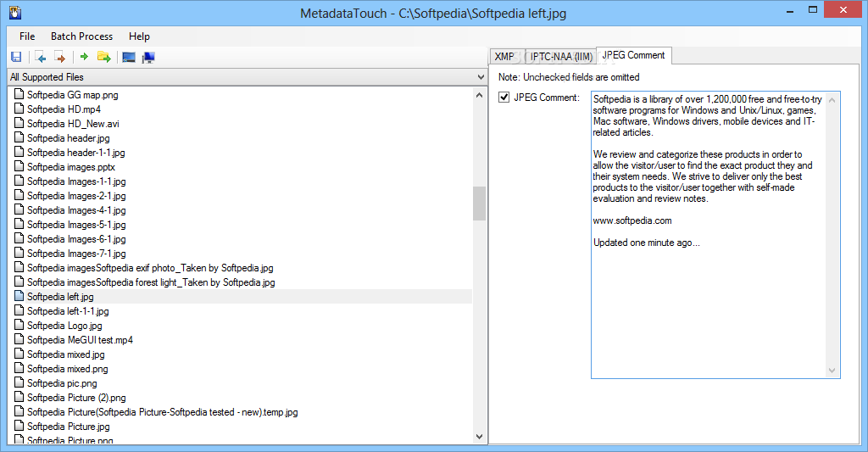The image size is (868, 452).
Task: Select the forest light_Taken by Softpedia.jpg file
Action: coord(151,282)
